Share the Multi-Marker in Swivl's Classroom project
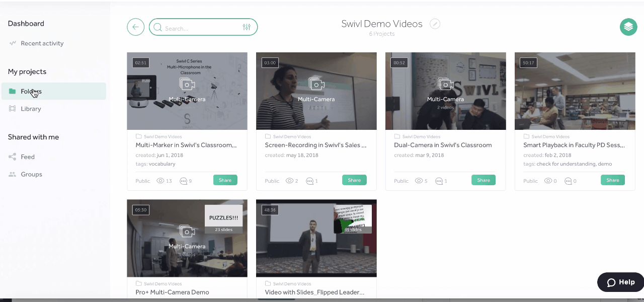The height and width of the screenshot is (302, 644). coord(225,180)
